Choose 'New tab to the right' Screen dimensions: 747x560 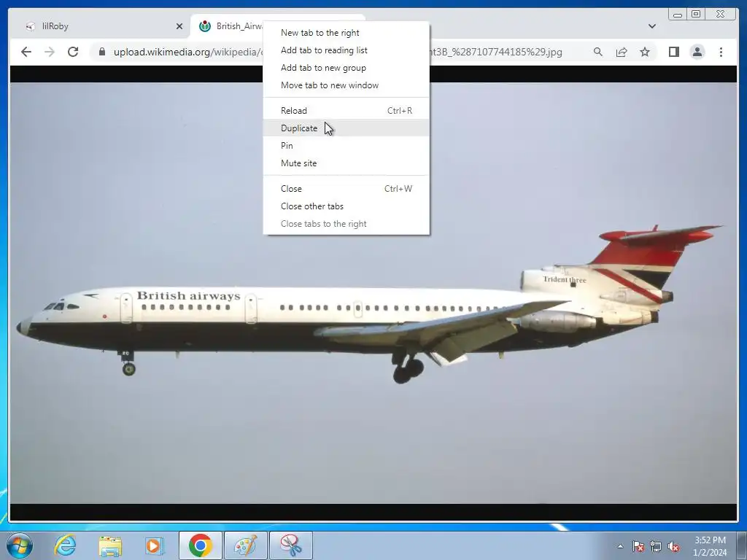(347, 32)
